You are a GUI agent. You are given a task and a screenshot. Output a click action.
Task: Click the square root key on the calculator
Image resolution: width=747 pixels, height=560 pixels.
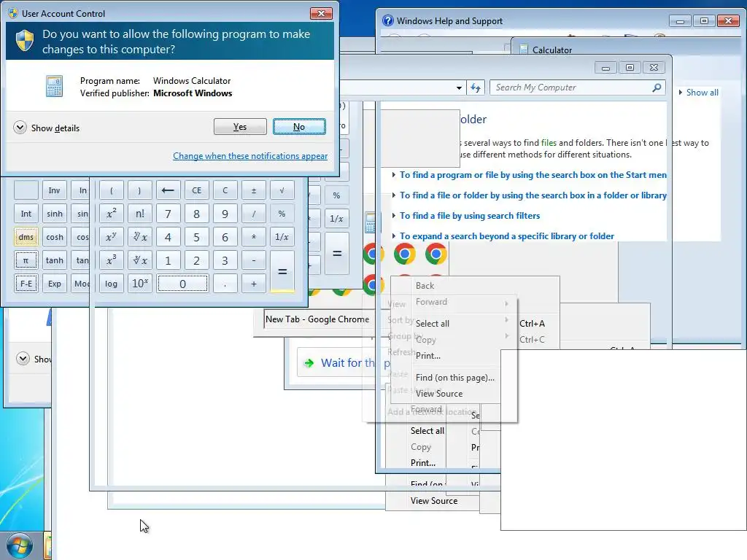click(x=282, y=190)
